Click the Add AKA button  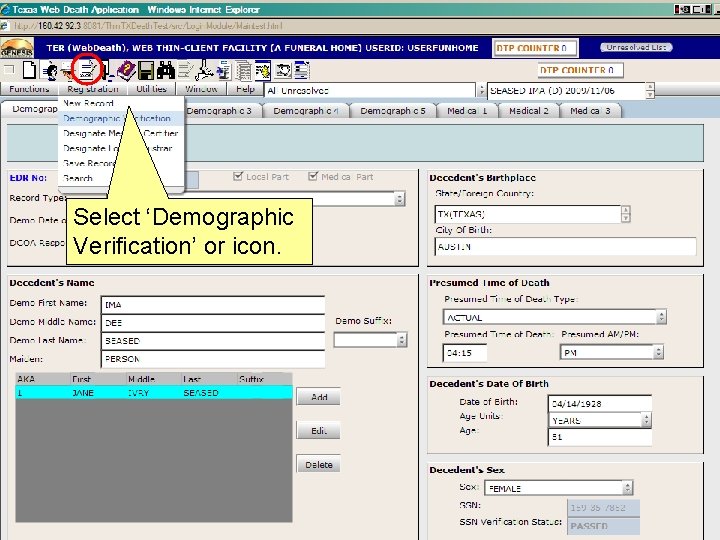[x=319, y=397]
